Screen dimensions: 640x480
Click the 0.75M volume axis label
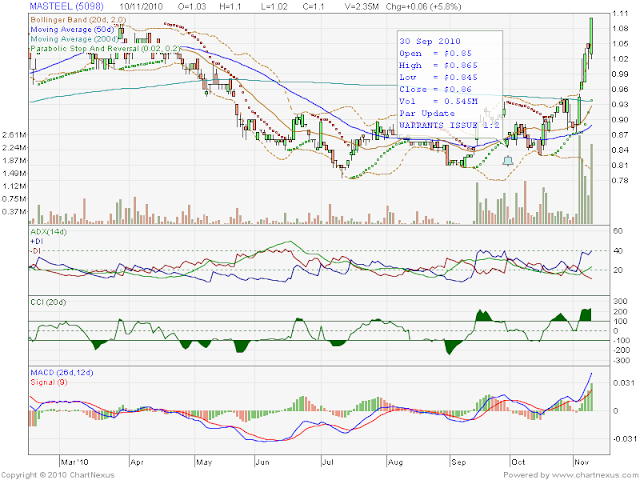(14, 199)
